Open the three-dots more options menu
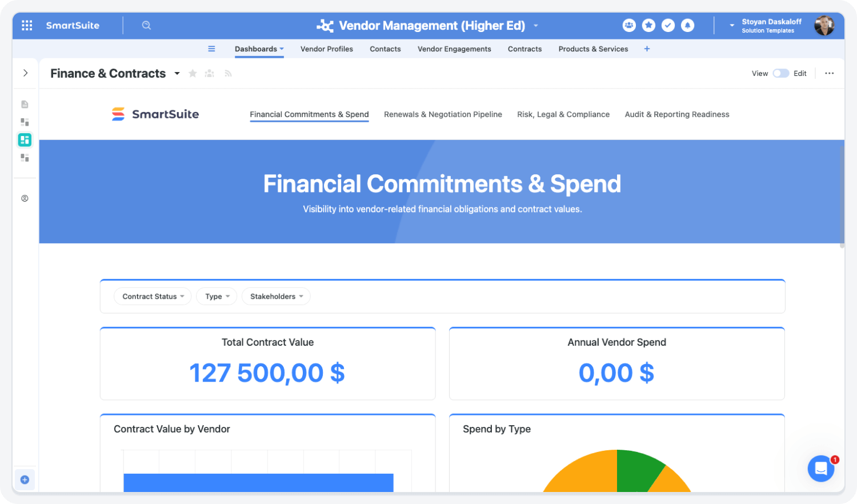Viewport: 857px width, 504px height. [830, 73]
